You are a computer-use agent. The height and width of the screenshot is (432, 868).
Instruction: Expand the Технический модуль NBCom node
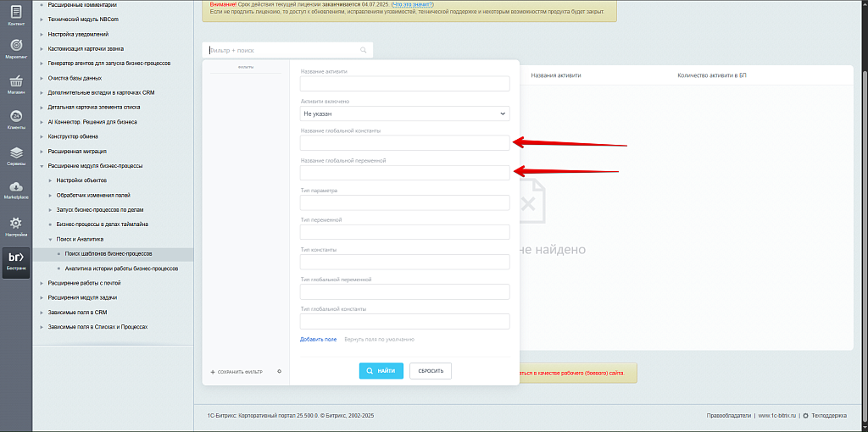pyautogui.click(x=42, y=19)
